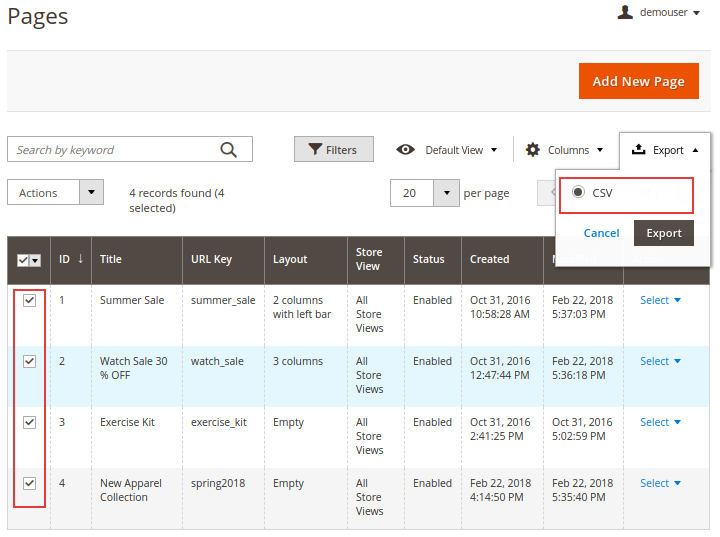
Task: Uncheck the Summer Sale row checkbox
Action: [30, 301]
